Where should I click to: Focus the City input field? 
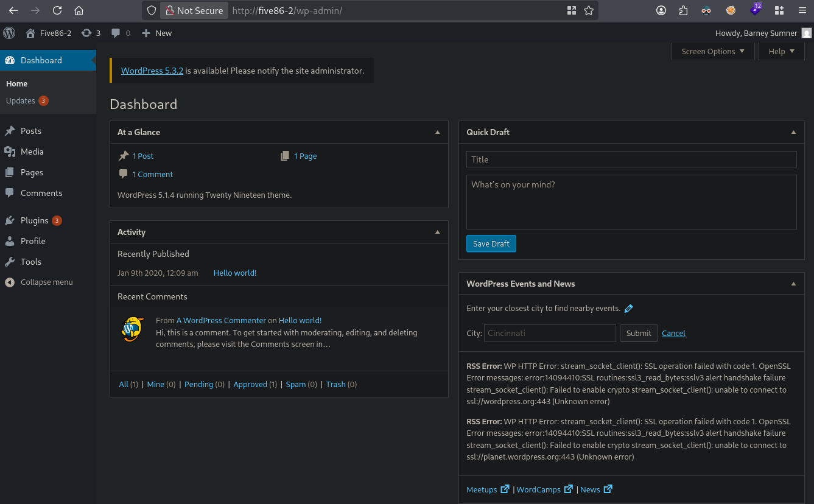[550, 333]
